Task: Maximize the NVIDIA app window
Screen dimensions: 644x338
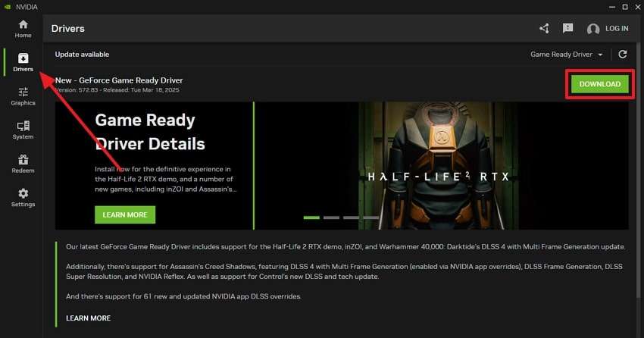Action: pos(625,7)
